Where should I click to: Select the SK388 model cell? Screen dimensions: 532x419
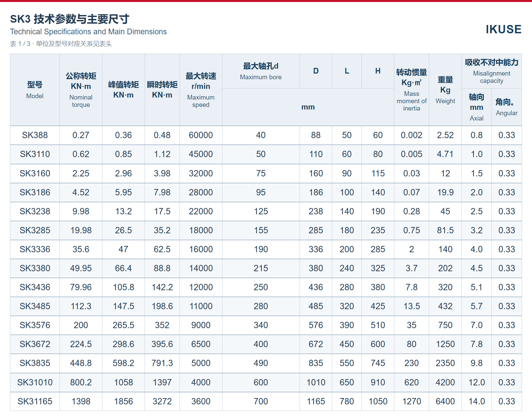[35, 135]
